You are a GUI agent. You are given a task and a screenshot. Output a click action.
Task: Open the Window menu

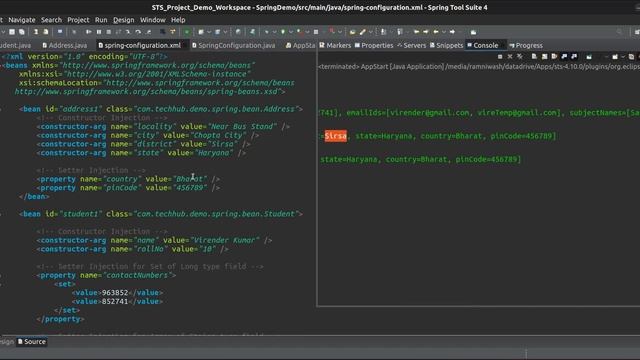tap(153, 20)
